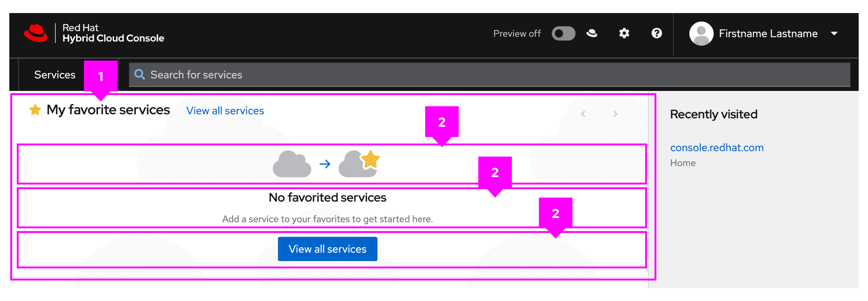Click the Red Hat fedora logo

[x=35, y=33]
